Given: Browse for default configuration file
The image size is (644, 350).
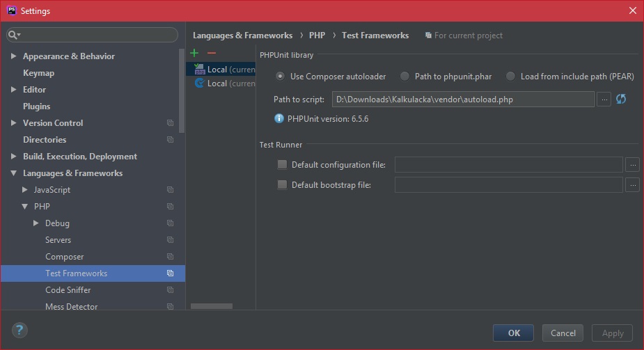Looking at the screenshot, I should click(633, 164).
